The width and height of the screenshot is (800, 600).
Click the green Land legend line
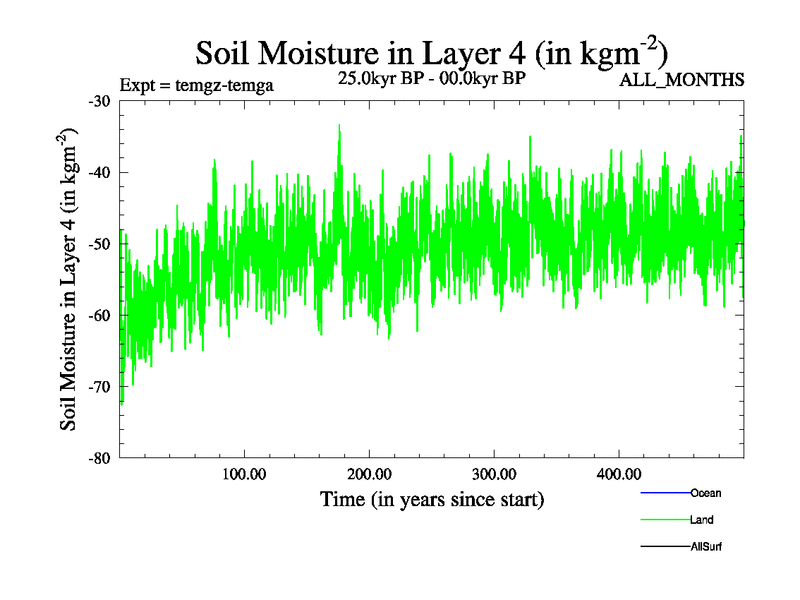click(664, 520)
